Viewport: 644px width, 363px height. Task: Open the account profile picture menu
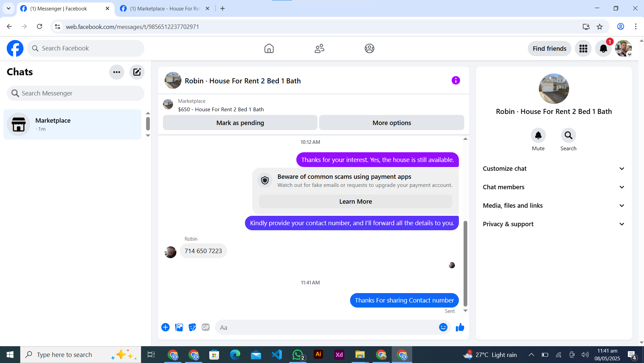coord(624,49)
